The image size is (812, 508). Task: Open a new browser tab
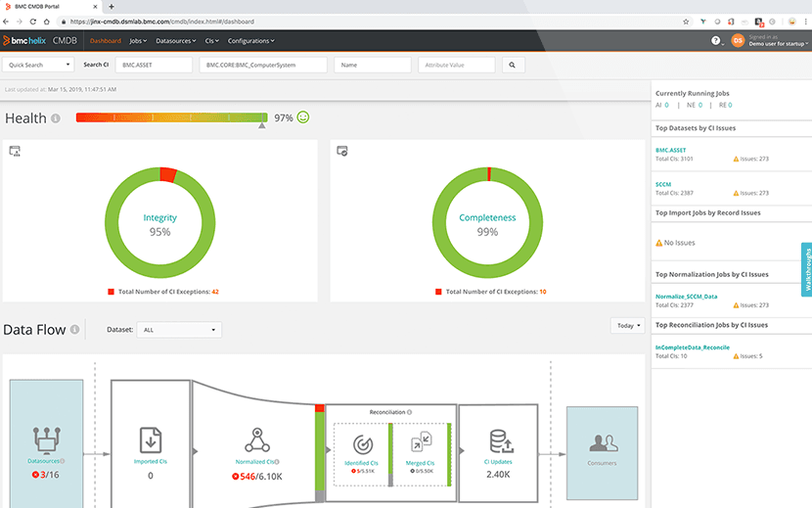point(112,7)
